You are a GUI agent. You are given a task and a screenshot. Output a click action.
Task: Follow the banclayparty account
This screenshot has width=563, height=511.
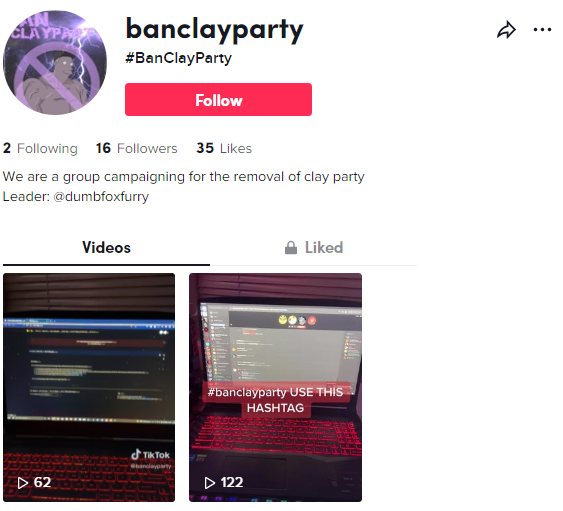pos(218,99)
